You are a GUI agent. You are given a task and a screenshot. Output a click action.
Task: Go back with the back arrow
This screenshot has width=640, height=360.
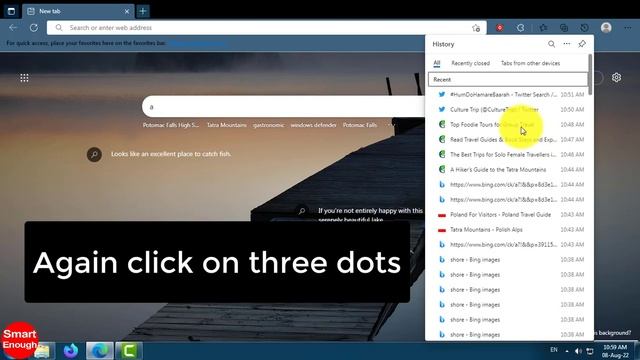point(13,27)
